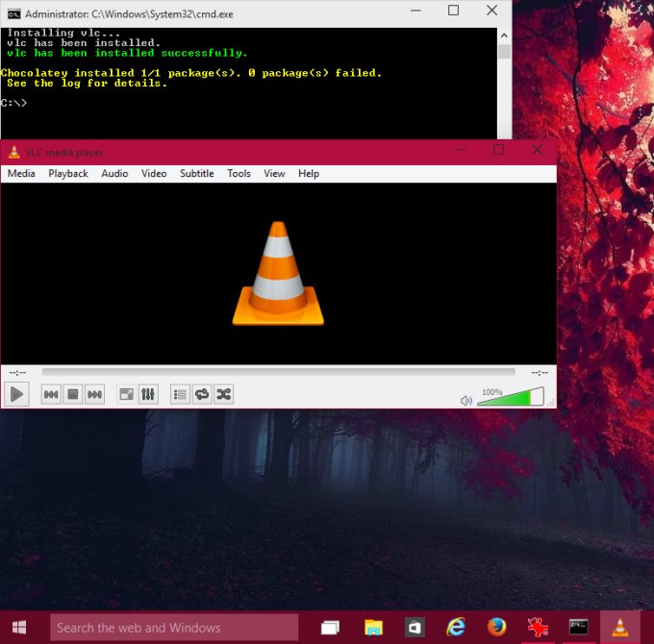Open the Help menu in VLC
Screen dimensions: 654x644
coord(309,173)
